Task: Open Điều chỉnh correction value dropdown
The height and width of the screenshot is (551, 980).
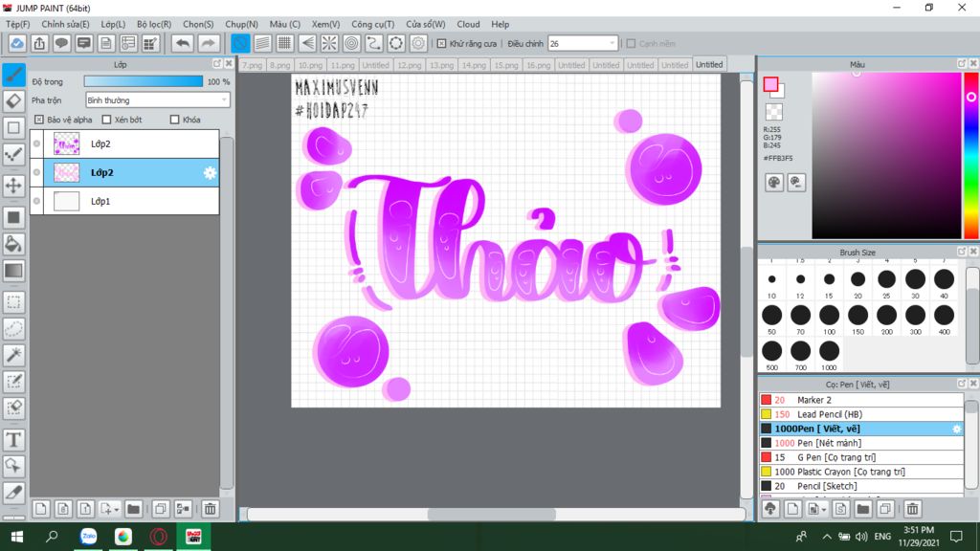Action: 583,44
